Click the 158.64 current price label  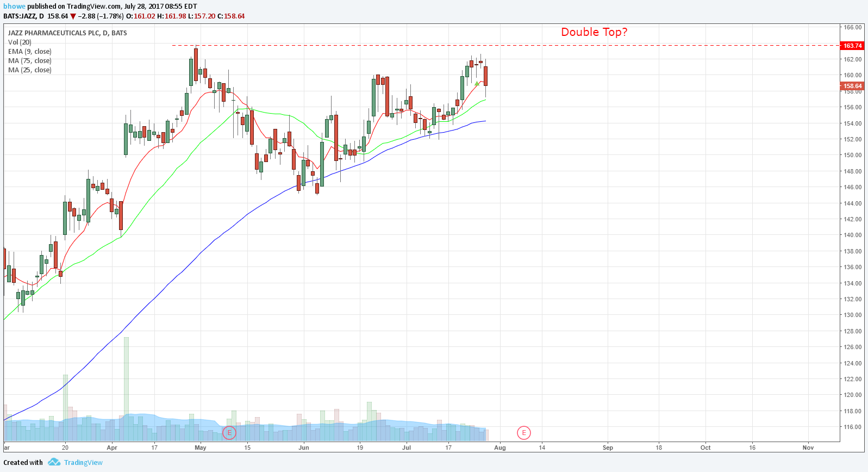click(852, 86)
